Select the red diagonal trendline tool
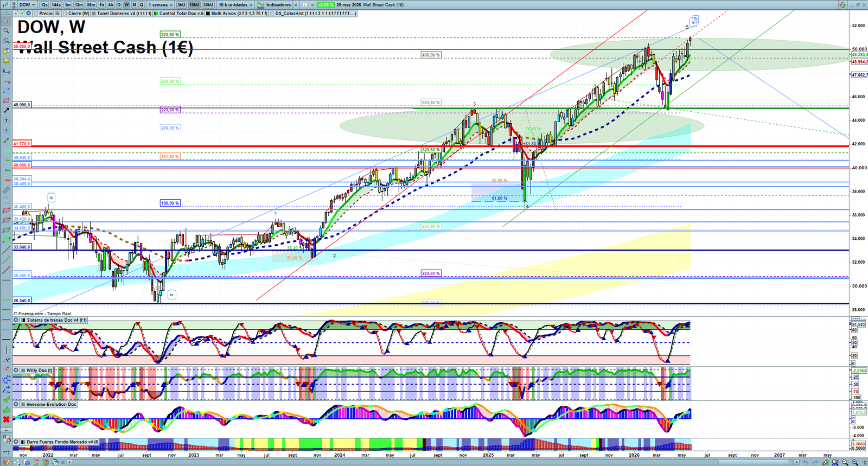 click(x=6, y=270)
